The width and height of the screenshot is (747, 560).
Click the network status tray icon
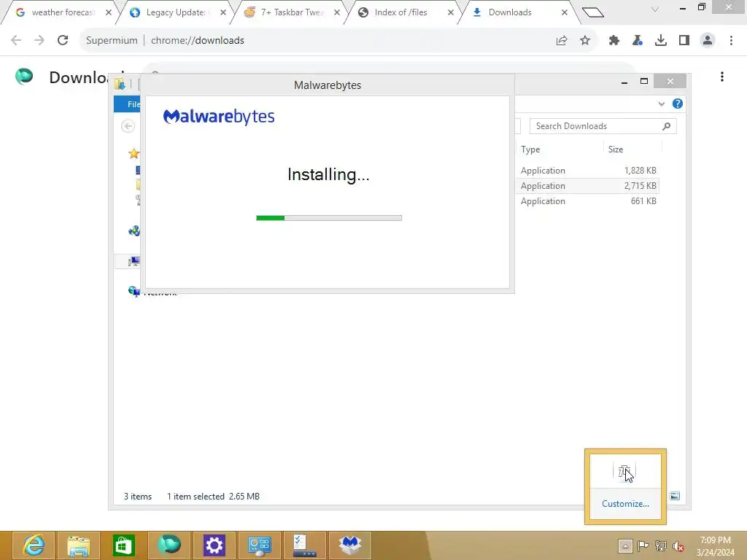tap(661, 546)
